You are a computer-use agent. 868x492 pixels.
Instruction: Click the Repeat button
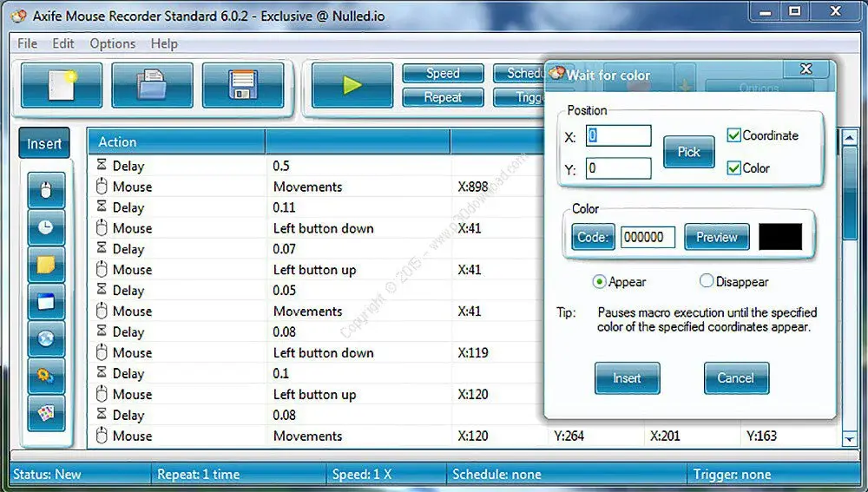(443, 97)
